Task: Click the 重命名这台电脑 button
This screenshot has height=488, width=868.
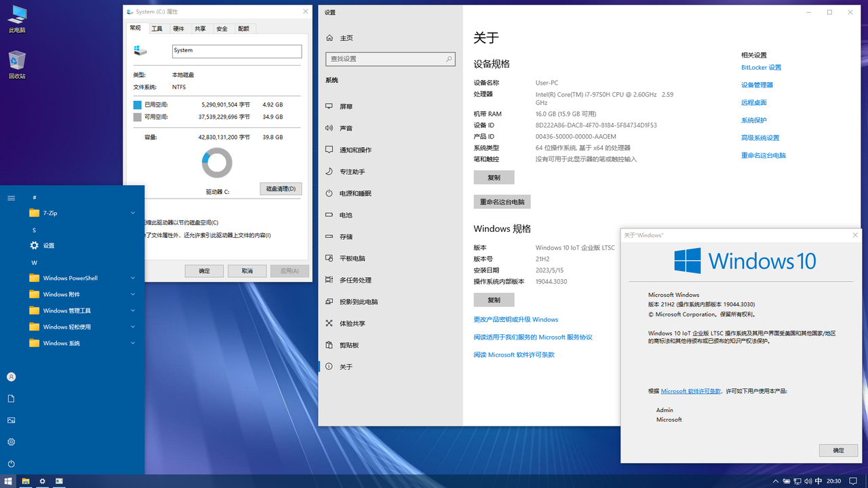Action: coord(502,202)
